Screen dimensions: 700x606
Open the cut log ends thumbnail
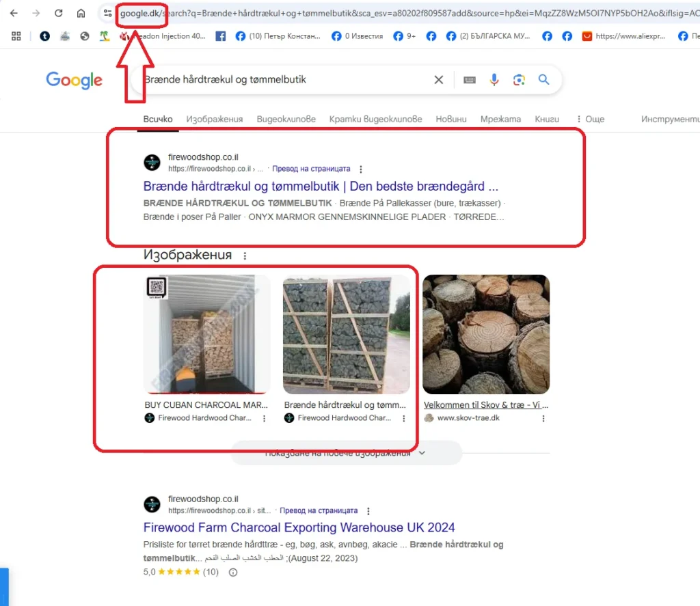click(486, 334)
